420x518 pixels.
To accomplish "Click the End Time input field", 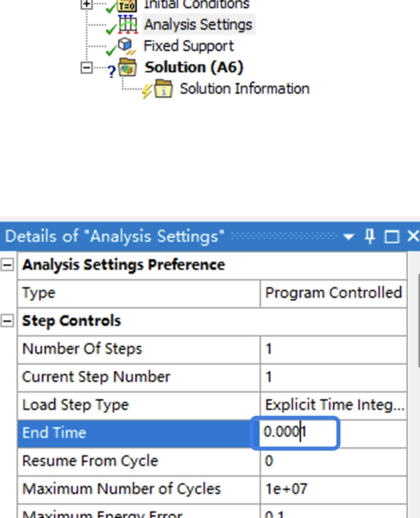I will point(295,433).
